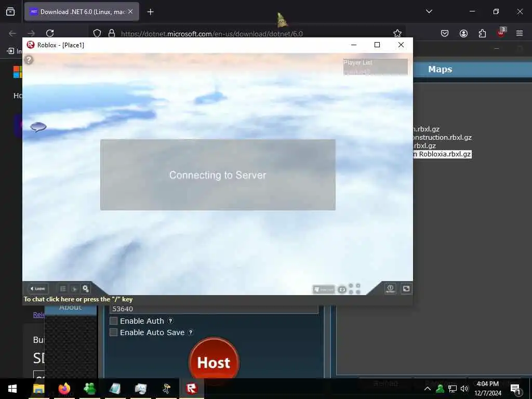This screenshot has height=399, width=532.
Task: Click the uBlock Origin extension icon
Action: pos(501,33)
